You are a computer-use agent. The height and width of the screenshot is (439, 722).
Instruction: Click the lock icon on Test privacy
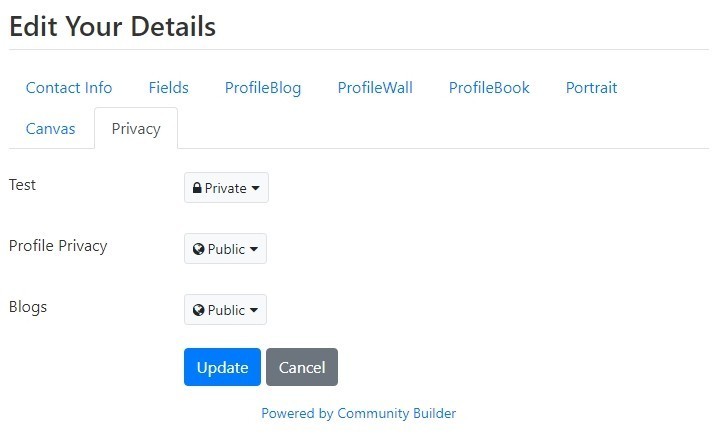click(197, 188)
